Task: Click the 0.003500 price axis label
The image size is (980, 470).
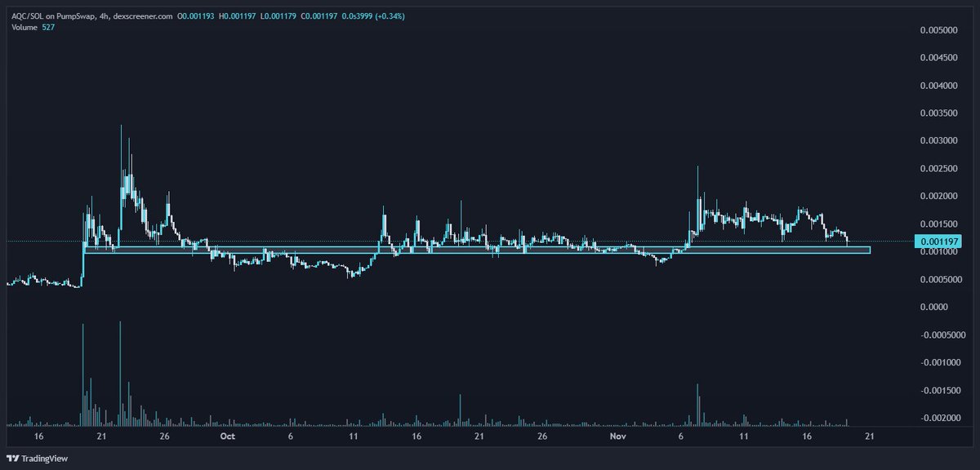Action: pos(939,113)
